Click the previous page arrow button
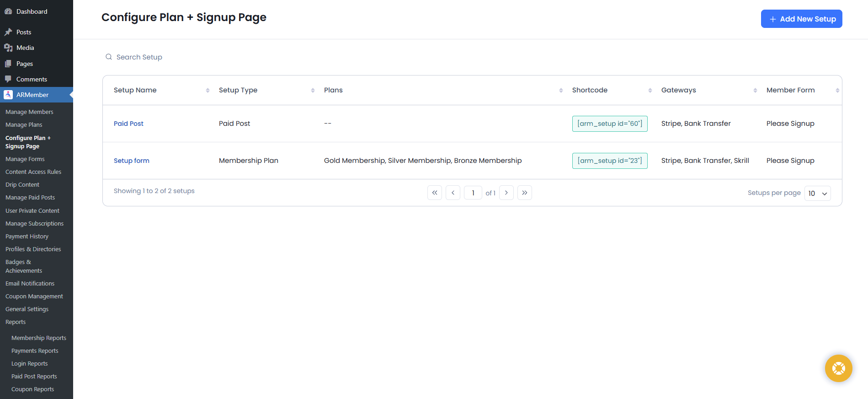 (x=453, y=193)
